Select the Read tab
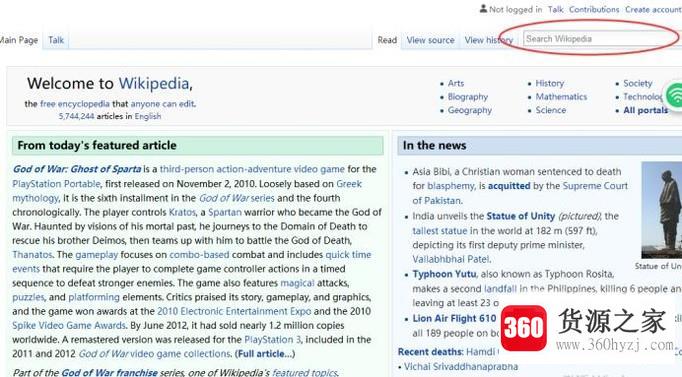Screen dimensions: 682x377 coord(387,40)
